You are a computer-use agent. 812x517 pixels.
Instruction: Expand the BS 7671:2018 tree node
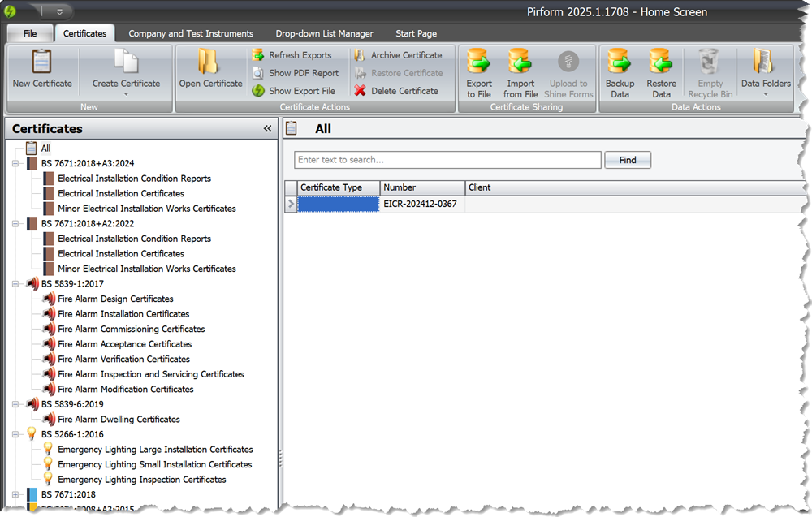15,494
